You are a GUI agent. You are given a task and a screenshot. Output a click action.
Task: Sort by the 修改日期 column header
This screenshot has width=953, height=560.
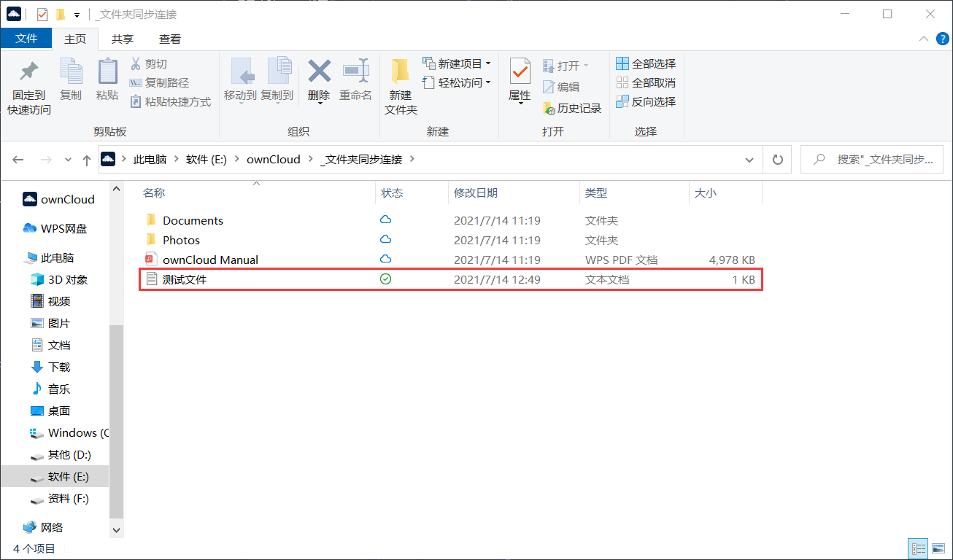point(514,193)
